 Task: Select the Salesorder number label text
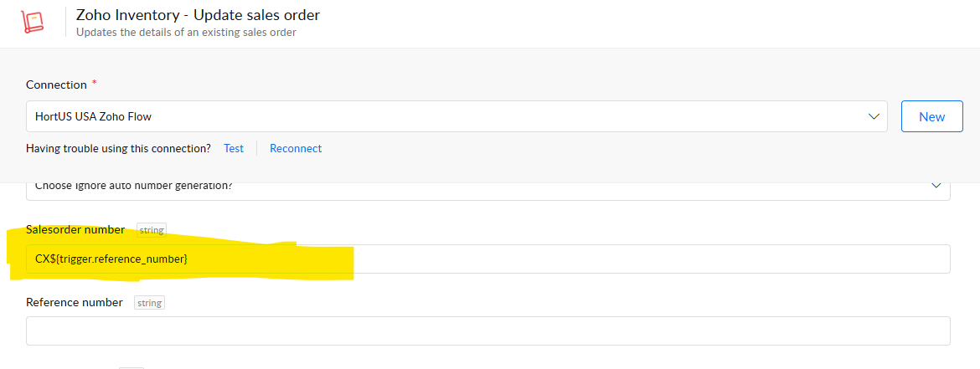[x=75, y=230]
